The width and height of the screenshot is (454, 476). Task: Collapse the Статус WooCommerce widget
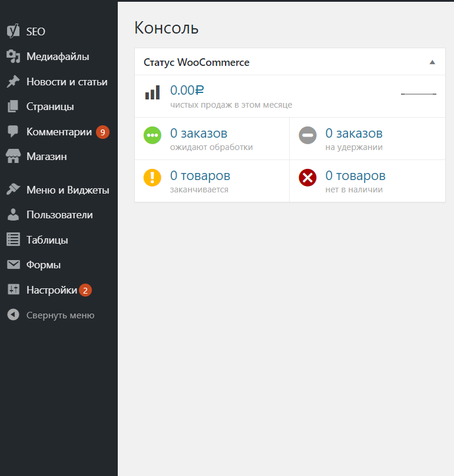432,62
